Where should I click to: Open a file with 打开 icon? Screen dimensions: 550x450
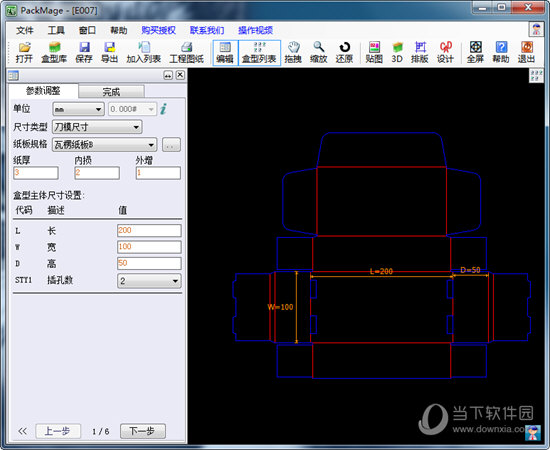pos(24,53)
